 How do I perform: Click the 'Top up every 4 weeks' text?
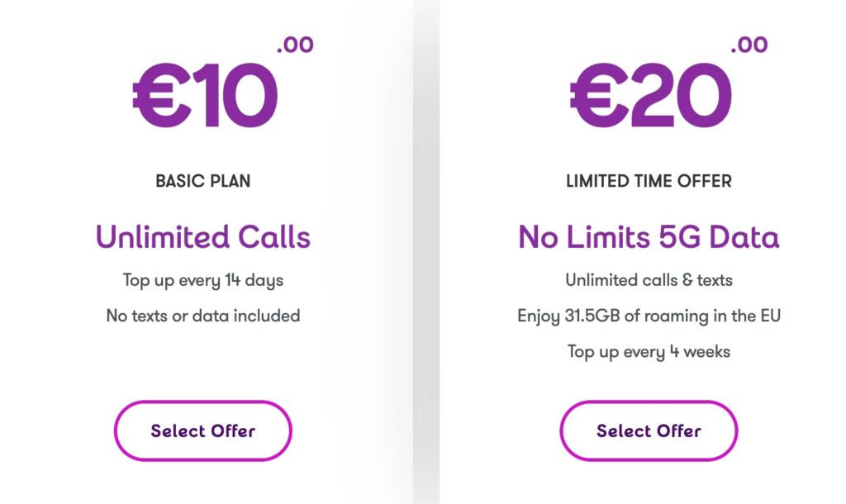pos(649,351)
